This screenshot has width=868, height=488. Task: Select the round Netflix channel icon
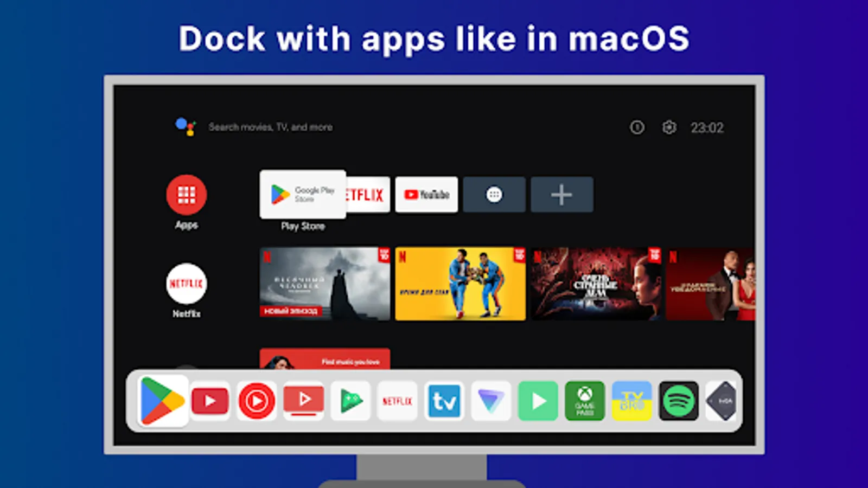187,284
